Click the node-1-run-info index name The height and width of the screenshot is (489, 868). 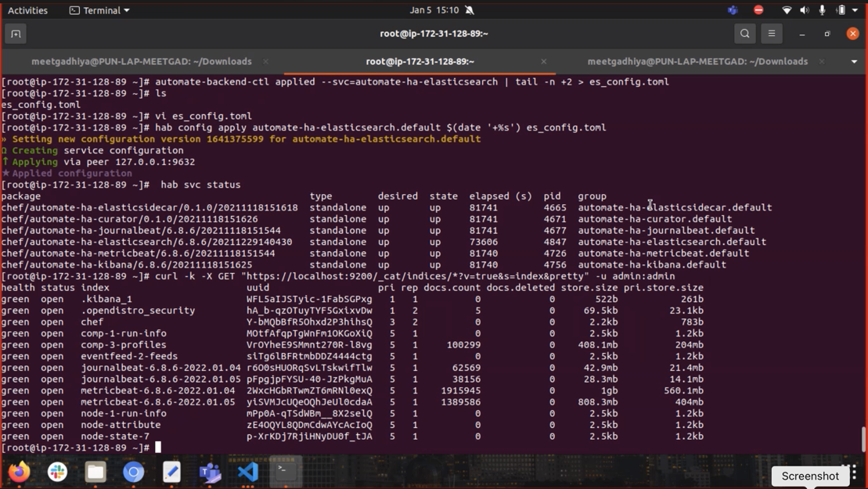click(124, 414)
